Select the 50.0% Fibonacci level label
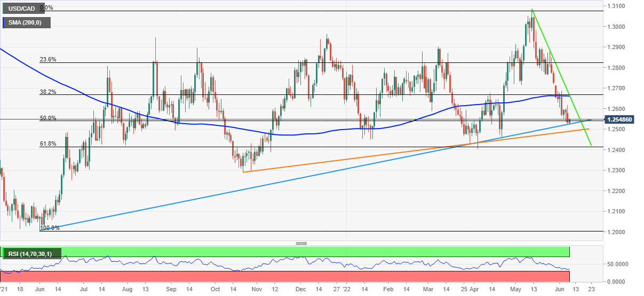644x296 pixels. pos(49,118)
